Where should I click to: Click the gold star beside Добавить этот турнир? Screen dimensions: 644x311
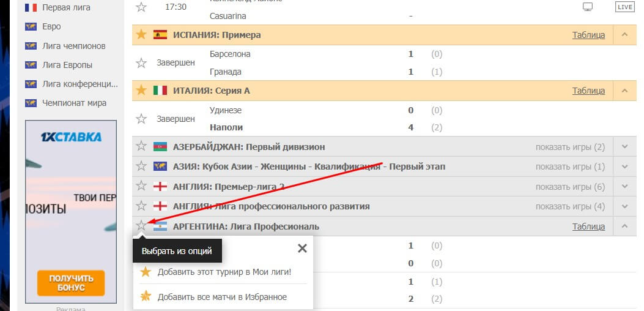[x=146, y=271]
